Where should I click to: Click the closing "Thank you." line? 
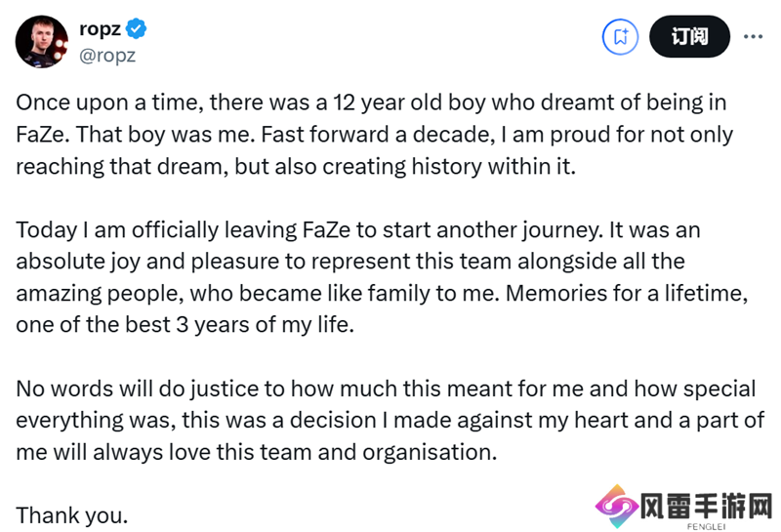pos(71,515)
